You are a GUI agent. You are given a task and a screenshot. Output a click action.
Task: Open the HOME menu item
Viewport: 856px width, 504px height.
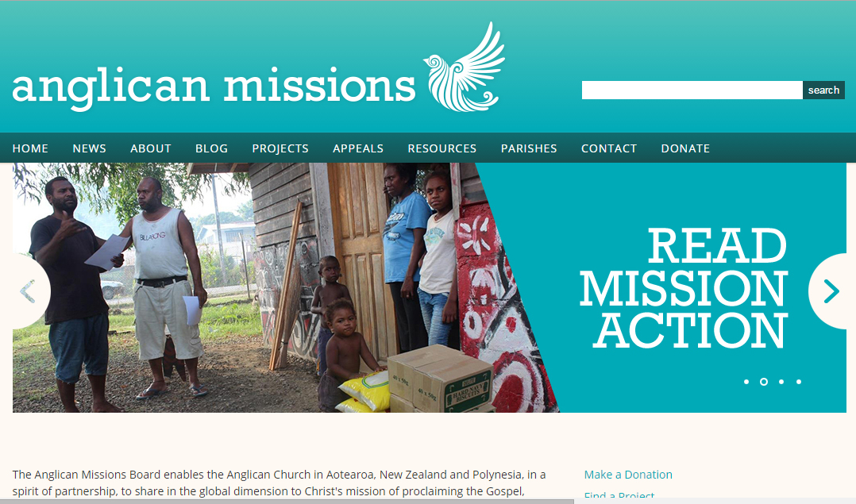click(30, 148)
